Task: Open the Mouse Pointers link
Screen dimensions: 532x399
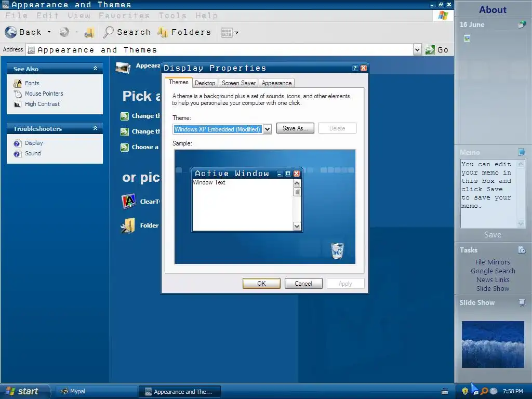Action: 44,94
